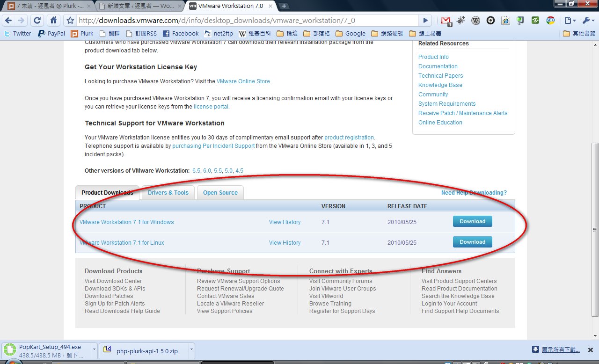Select the Product Downloads tab
The image size is (599, 364).
coord(107,193)
